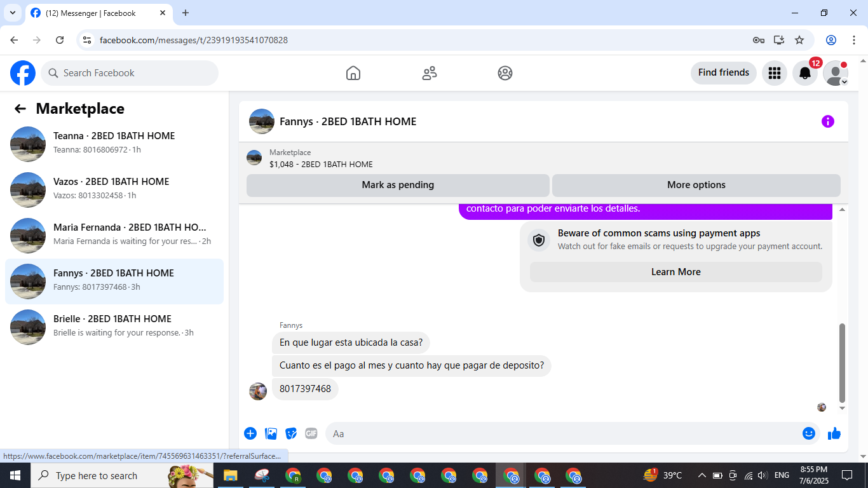Screen dimensions: 868x488
Task: Open Chrome's three-dot menu
Action: pos(854,40)
